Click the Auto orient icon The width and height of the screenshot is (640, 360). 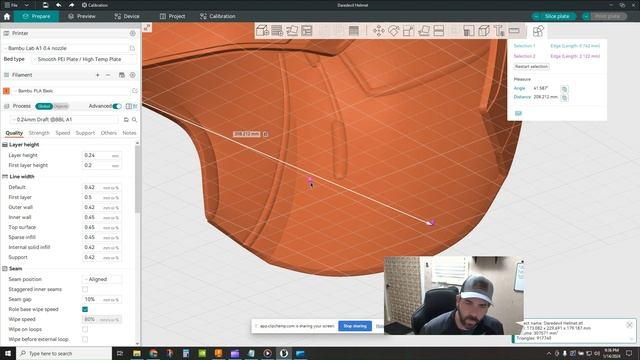pos(292,31)
